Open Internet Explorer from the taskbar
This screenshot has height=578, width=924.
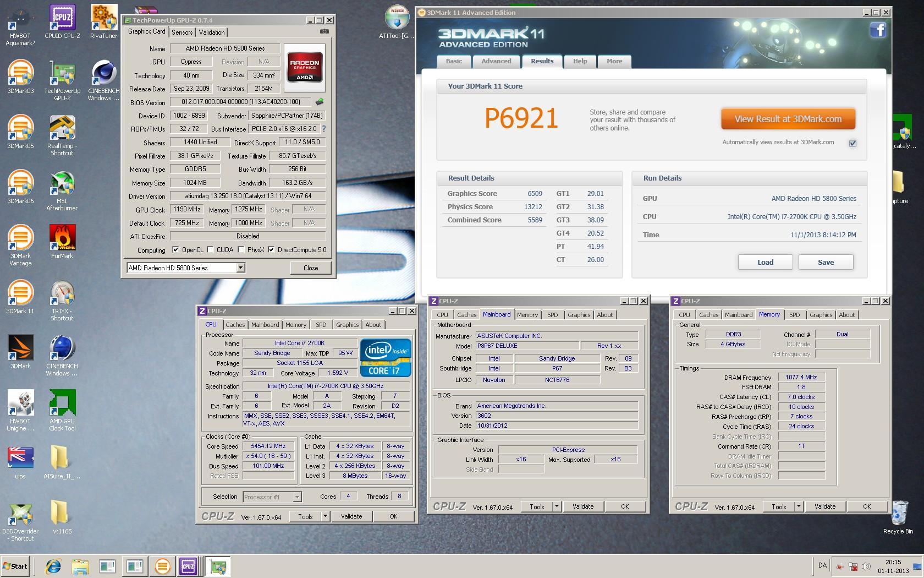click(x=53, y=566)
